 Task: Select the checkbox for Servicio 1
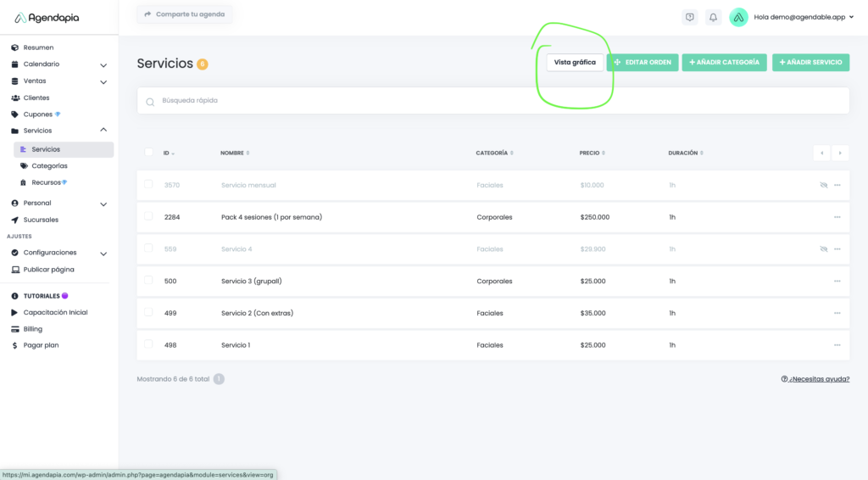pos(148,344)
